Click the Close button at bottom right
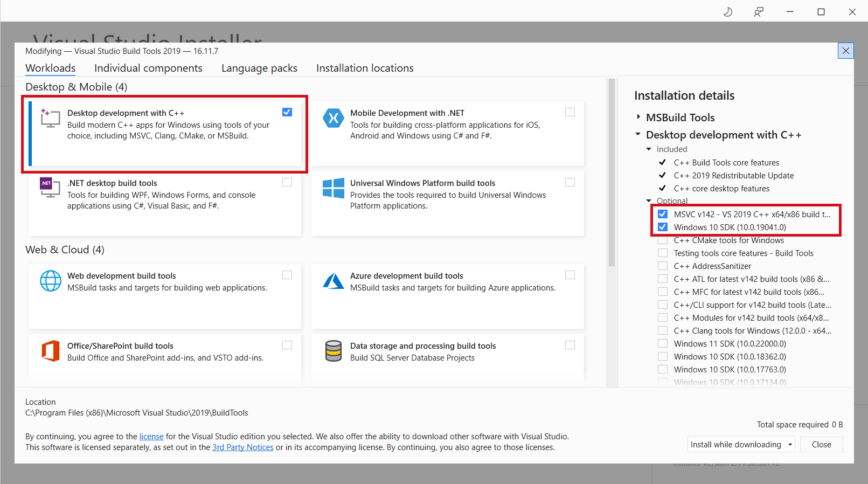The image size is (868, 484). 821,445
